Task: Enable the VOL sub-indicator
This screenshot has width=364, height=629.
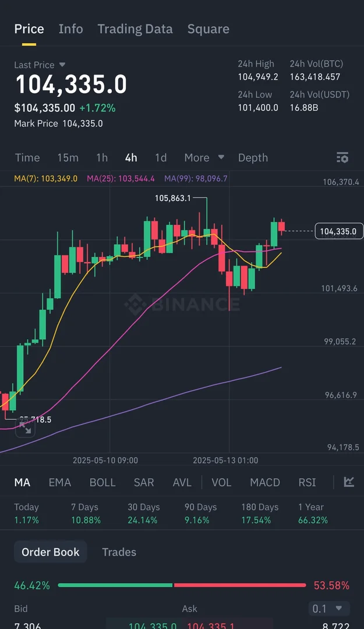Action: (x=221, y=482)
